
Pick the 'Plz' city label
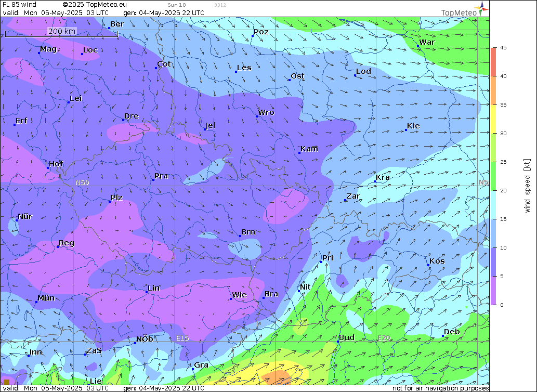(117, 198)
